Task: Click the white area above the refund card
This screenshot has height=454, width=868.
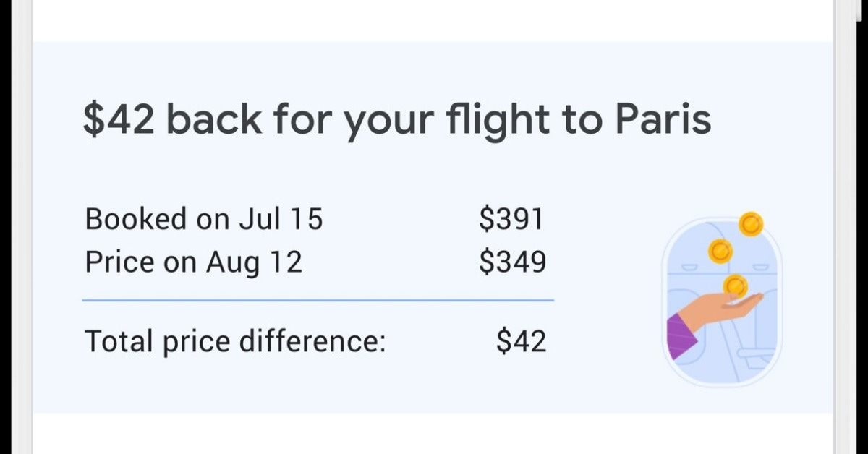Action: [434, 20]
